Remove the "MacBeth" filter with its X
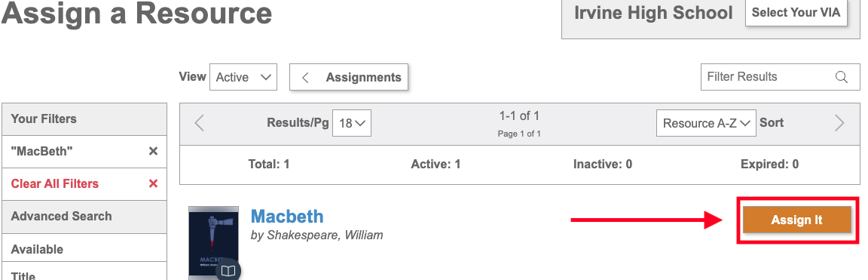 (x=154, y=152)
